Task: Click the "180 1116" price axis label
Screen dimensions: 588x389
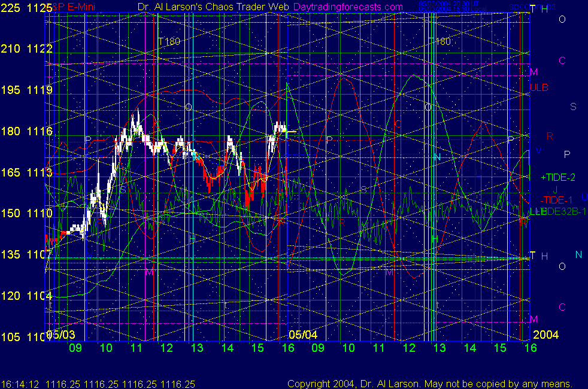Action: pos(26,131)
